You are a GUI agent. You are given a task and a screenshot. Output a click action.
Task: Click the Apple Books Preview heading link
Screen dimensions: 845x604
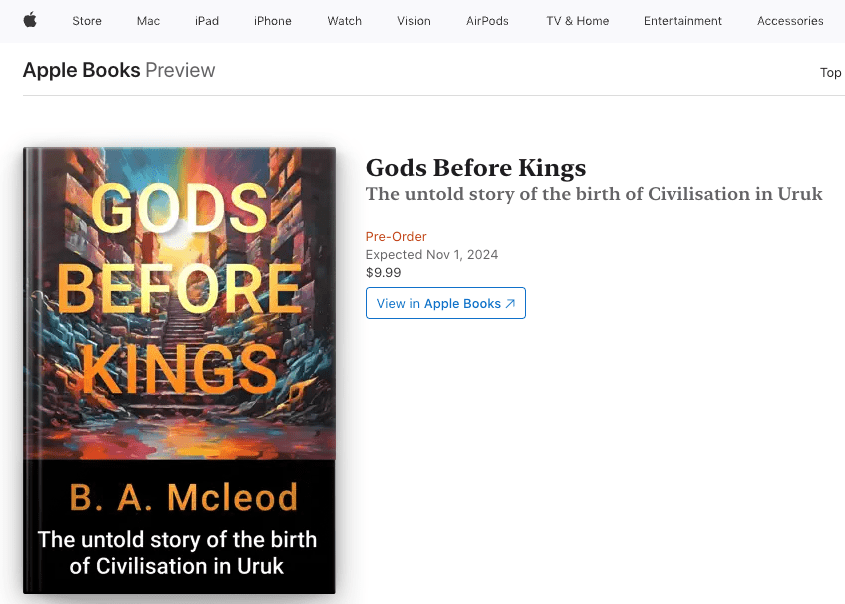point(119,70)
